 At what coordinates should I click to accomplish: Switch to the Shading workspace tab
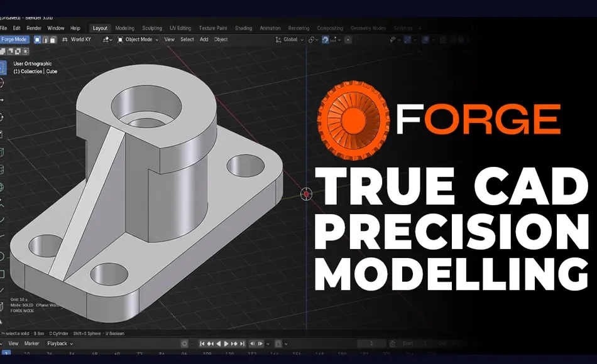point(243,28)
